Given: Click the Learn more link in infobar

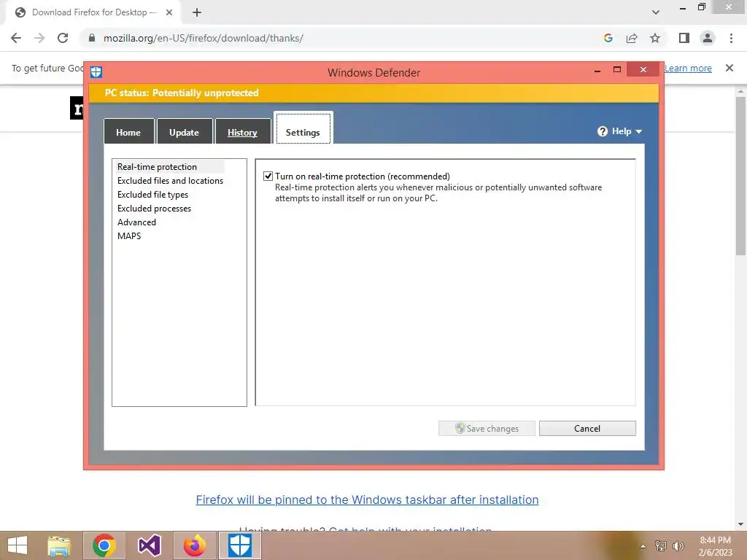Looking at the screenshot, I should 688,68.
